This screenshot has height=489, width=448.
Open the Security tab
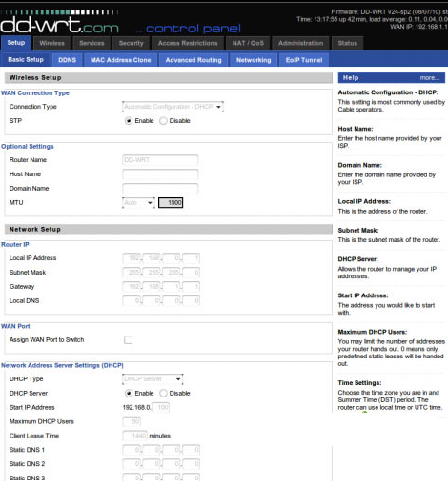[131, 43]
